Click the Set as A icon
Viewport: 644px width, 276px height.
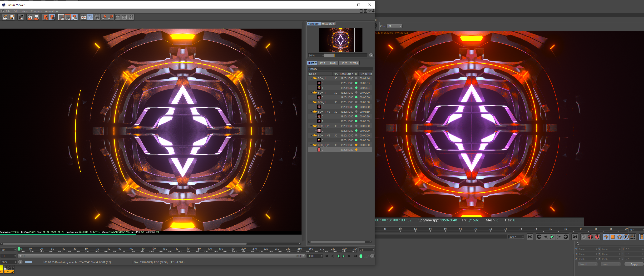[104, 17]
